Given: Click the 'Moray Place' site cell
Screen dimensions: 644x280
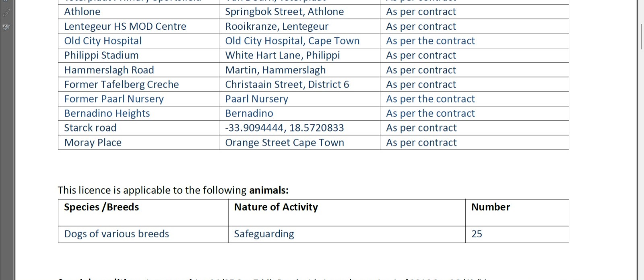Looking at the screenshot, I should (x=138, y=142).
